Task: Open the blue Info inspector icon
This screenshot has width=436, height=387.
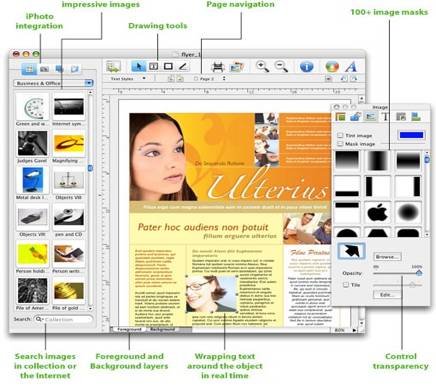Action: pos(306,67)
